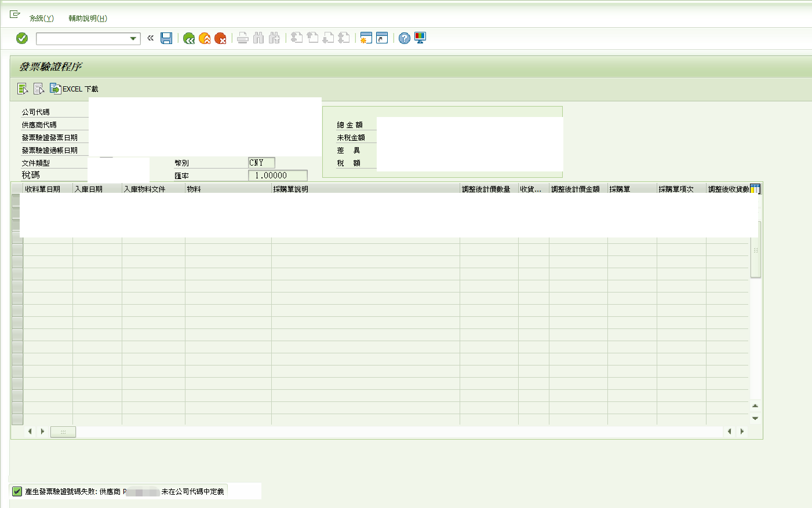Image resolution: width=812 pixels, height=508 pixels.
Task: Click the Find binoculars icon
Action: [x=258, y=38]
